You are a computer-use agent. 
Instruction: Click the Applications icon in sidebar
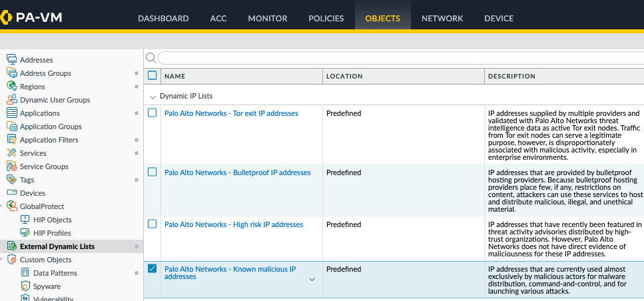[11, 113]
